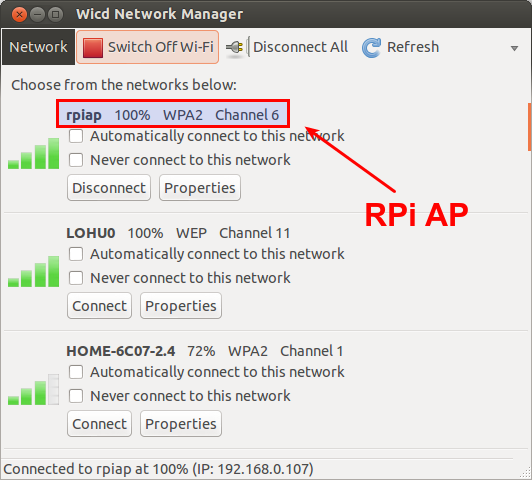Click the Disconnect All plug icon
532x480 pixels.
tap(234, 47)
